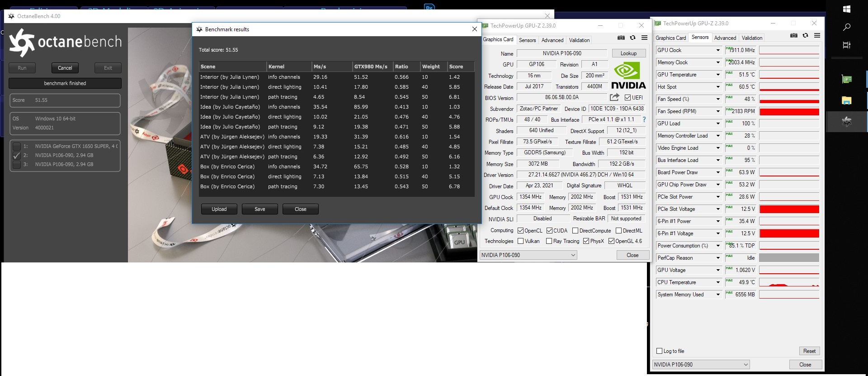Toggle the Ray Tracing checkbox

coord(549,241)
